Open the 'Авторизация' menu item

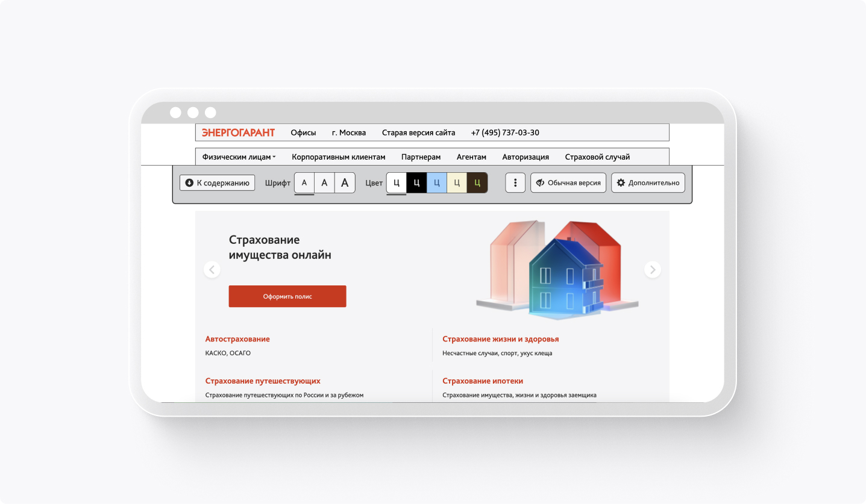pos(525,156)
